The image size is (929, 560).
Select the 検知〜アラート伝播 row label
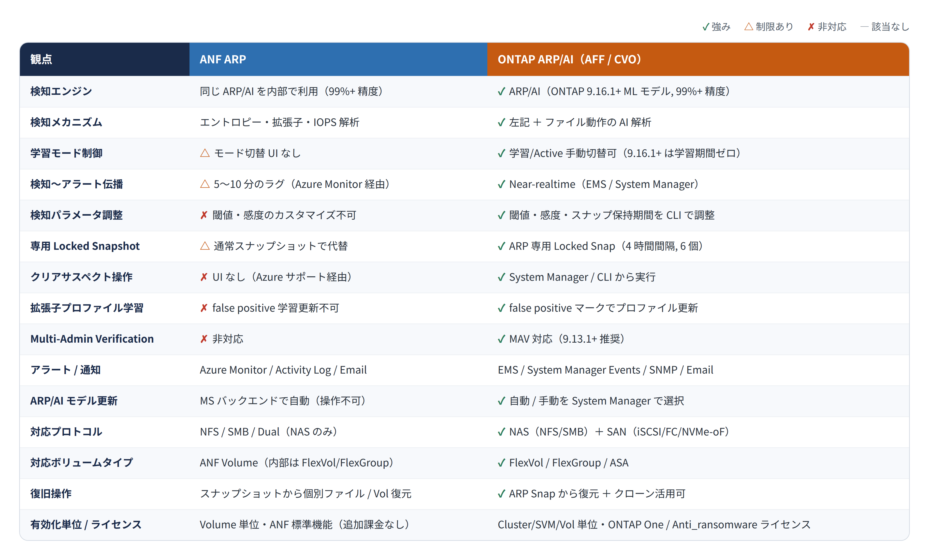(76, 184)
